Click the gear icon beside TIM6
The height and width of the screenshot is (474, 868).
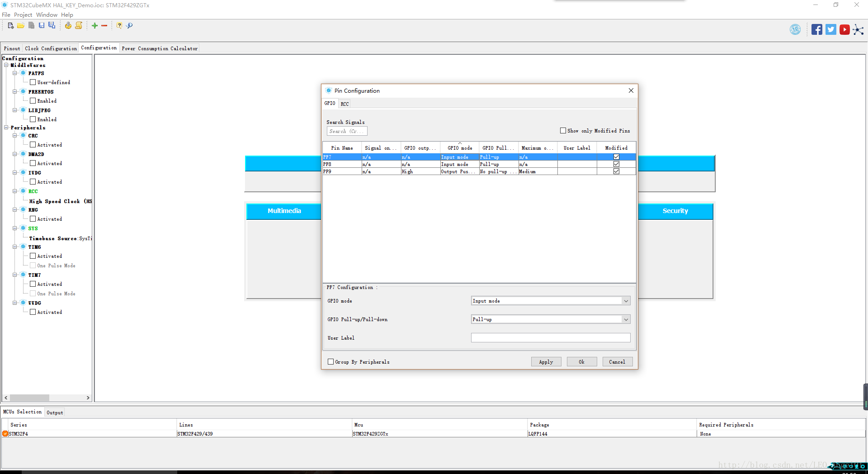(23, 247)
